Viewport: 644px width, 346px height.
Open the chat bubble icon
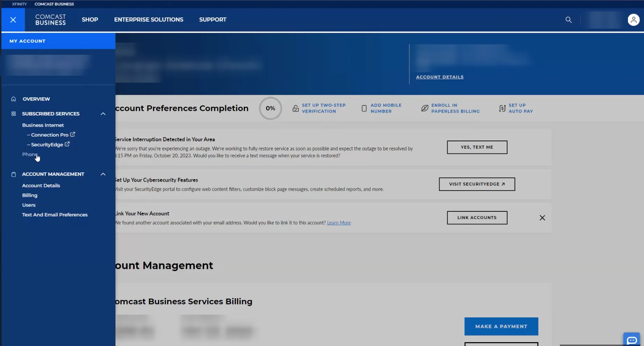(x=632, y=340)
